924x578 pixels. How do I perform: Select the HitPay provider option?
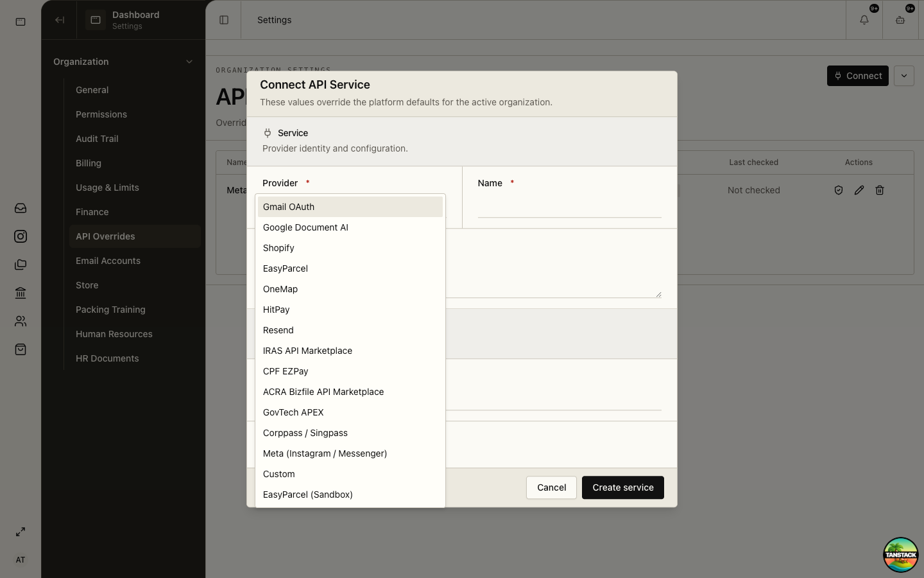[350, 310]
